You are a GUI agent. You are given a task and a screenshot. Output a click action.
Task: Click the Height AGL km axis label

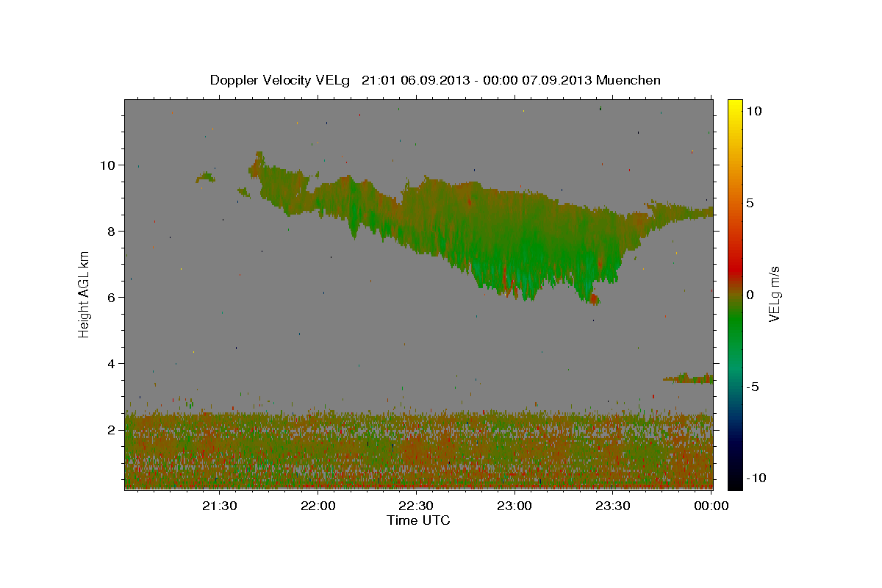pyautogui.click(x=84, y=294)
